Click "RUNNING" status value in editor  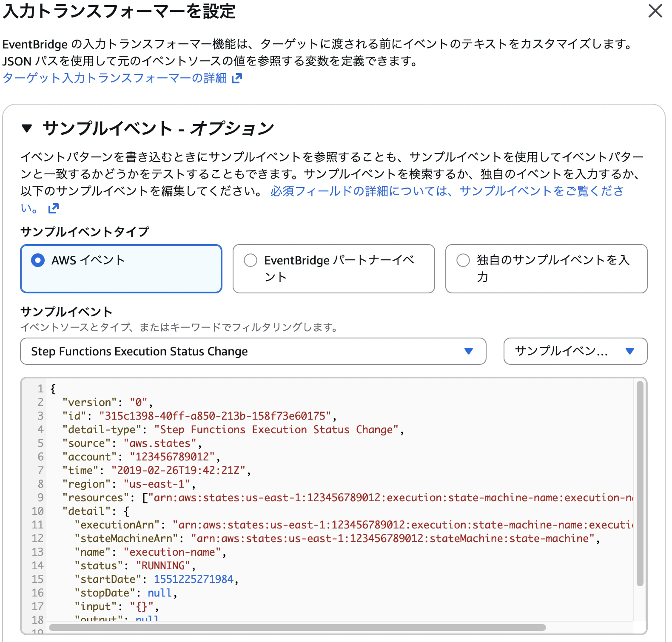click(x=163, y=565)
